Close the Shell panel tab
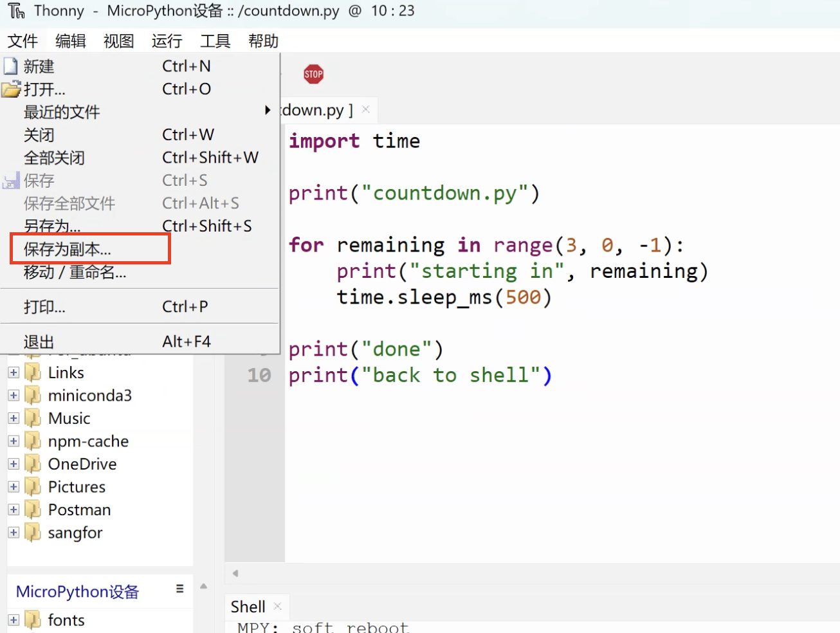 [x=278, y=606]
